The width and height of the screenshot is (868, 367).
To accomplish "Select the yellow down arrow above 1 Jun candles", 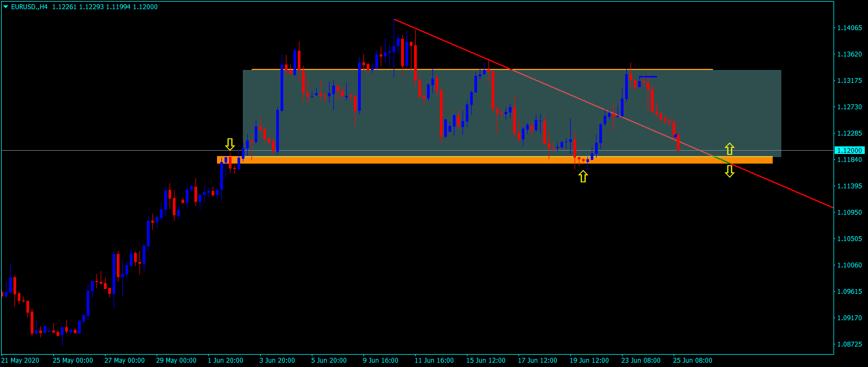I will pyautogui.click(x=230, y=144).
